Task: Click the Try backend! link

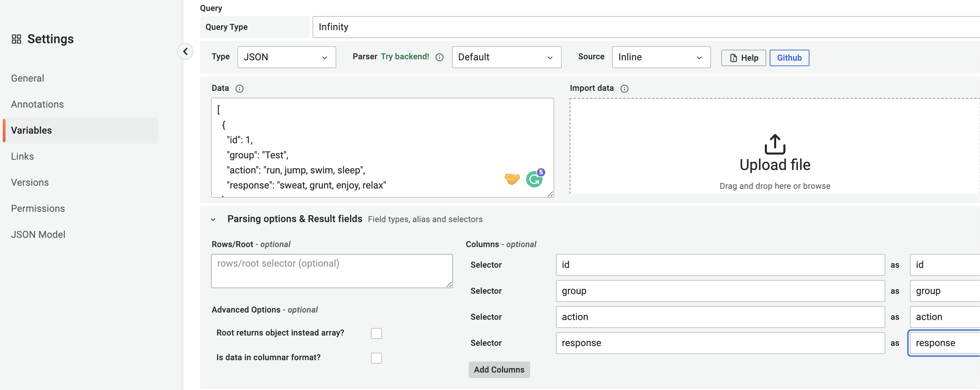Action: pyautogui.click(x=406, y=56)
